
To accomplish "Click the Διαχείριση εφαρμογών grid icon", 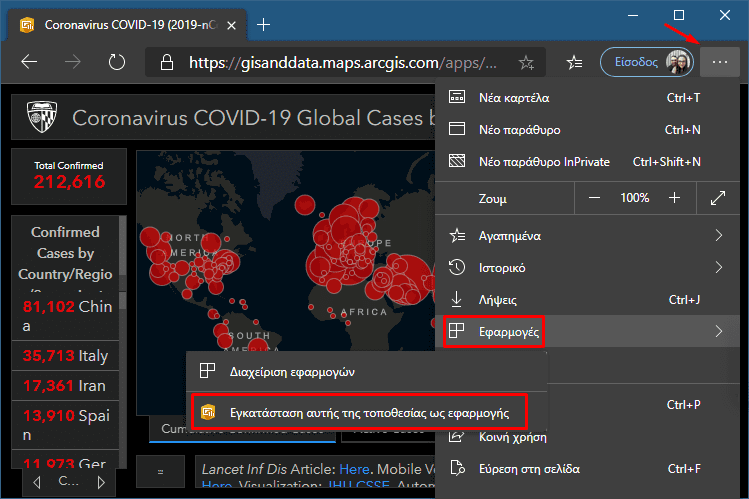I will 207,371.
